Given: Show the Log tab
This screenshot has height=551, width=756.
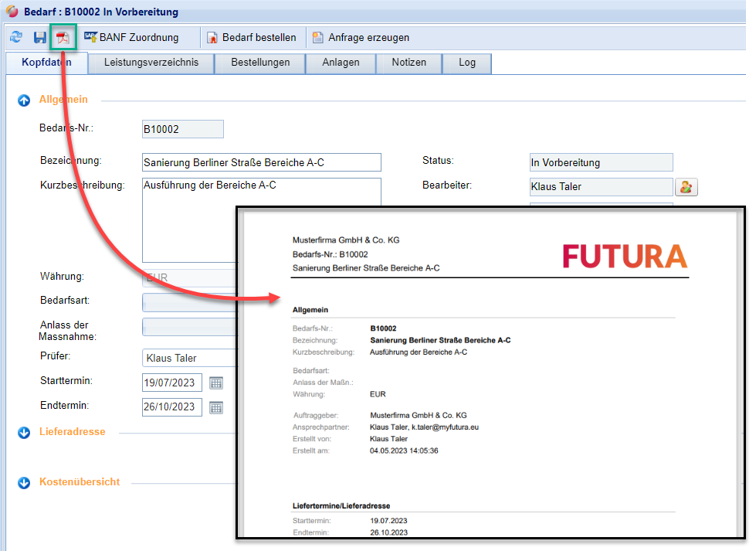Looking at the screenshot, I should pos(467,63).
